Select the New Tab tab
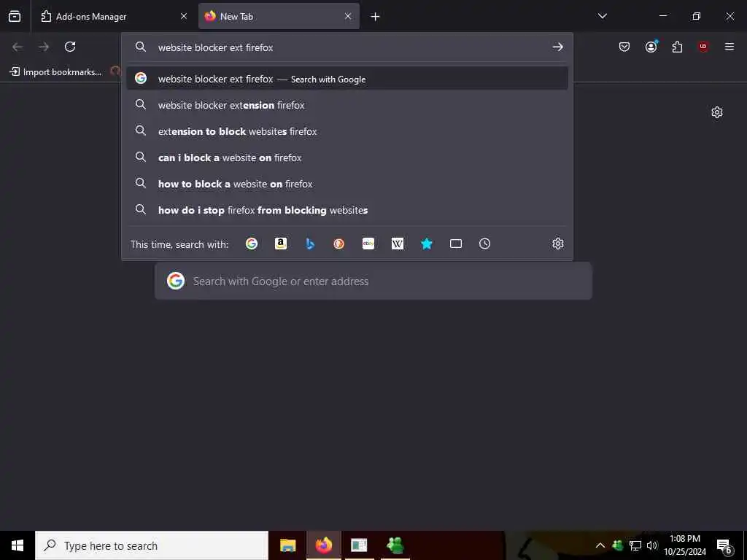 click(279, 16)
